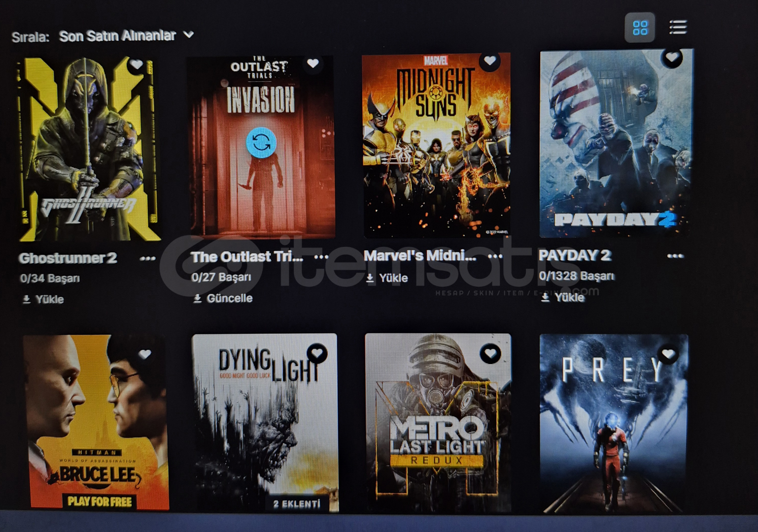Favorite The Outlast Trials with heart
Viewport: 758px width, 532px height.
[313, 64]
